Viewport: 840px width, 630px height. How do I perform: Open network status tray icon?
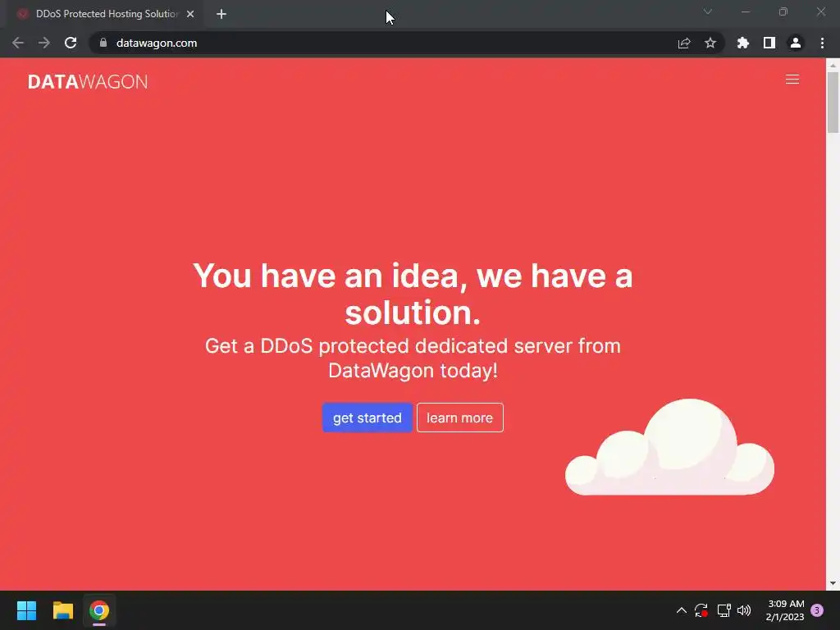tap(724, 610)
